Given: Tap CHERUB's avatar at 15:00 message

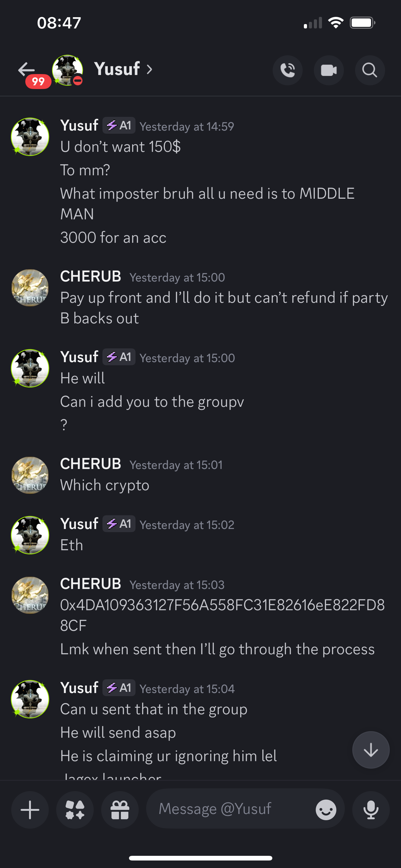Looking at the screenshot, I should [30, 288].
